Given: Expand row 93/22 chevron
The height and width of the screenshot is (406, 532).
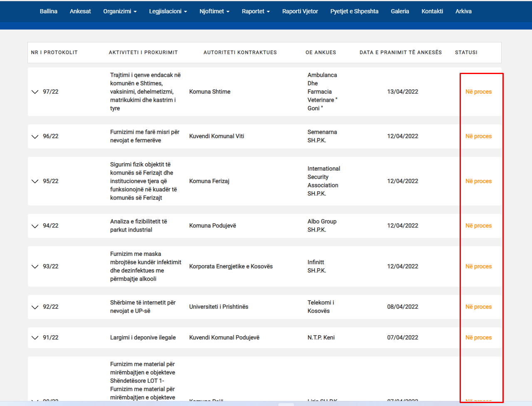Looking at the screenshot, I should 35,267.
